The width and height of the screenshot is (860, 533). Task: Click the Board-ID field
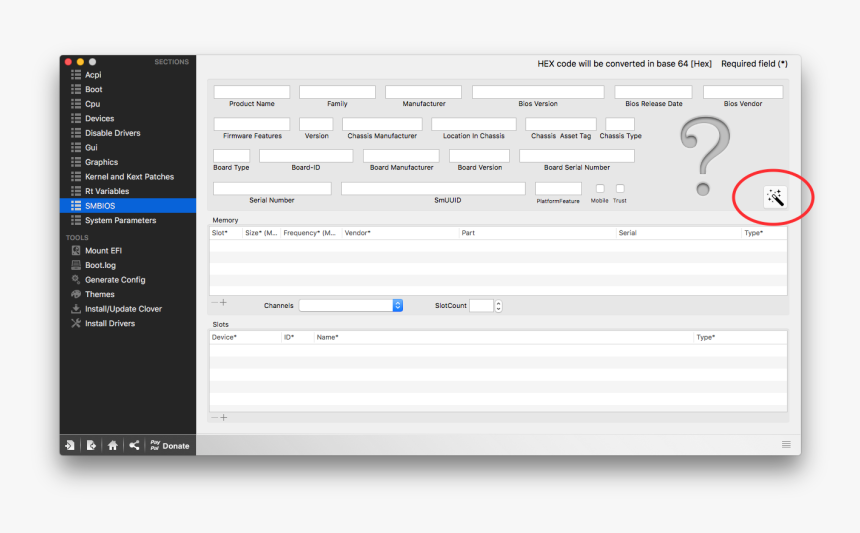point(306,156)
